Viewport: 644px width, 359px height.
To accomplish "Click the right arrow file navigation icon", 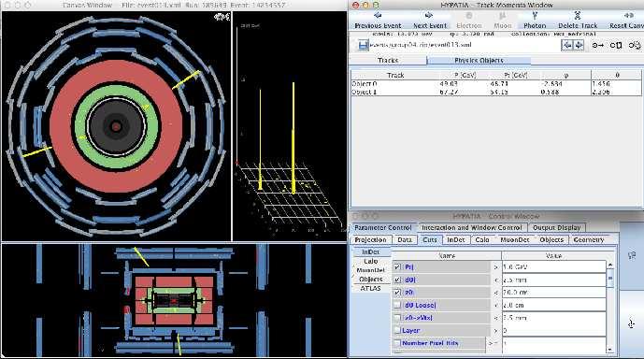I will (579, 45).
